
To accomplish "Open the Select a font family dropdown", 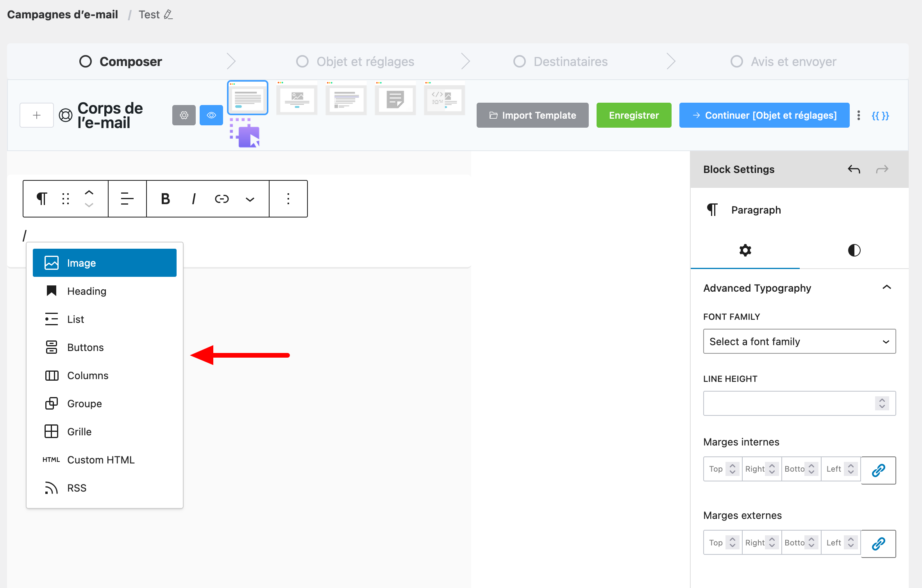I will click(x=799, y=341).
